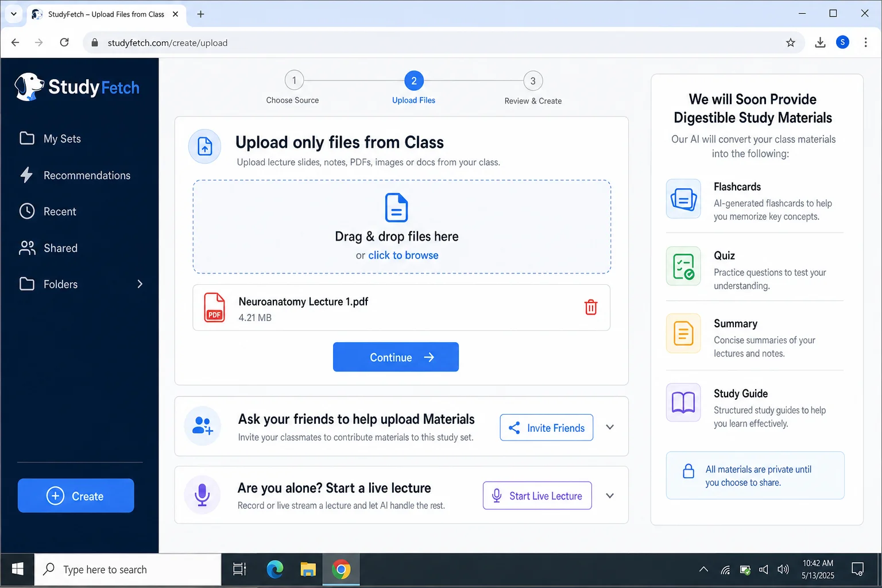This screenshot has height=588, width=882.
Task: Open File Explorer from the taskbar
Action: click(x=308, y=569)
